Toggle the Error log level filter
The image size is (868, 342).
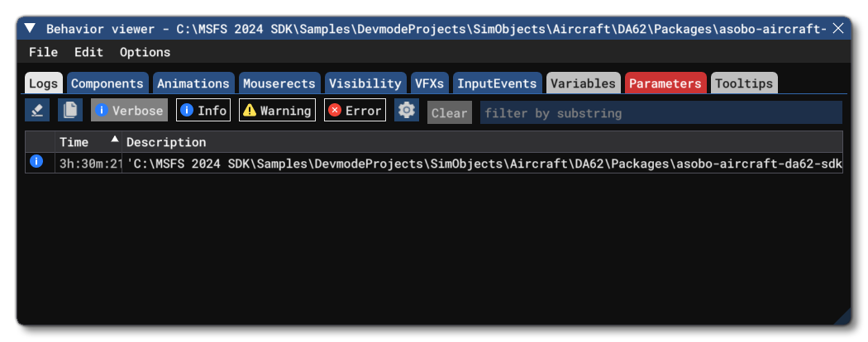click(355, 111)
